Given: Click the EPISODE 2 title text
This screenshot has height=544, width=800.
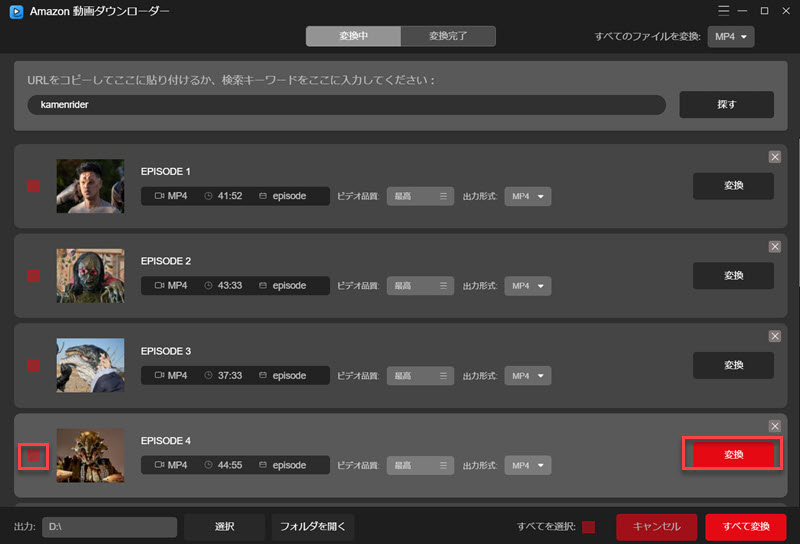Looking at the screenshot, I should (x=166, y=261).
